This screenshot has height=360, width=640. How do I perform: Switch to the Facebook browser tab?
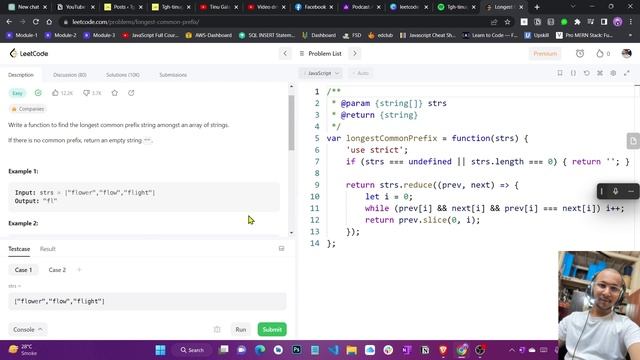pyautogui.click(x=314, y=7)
